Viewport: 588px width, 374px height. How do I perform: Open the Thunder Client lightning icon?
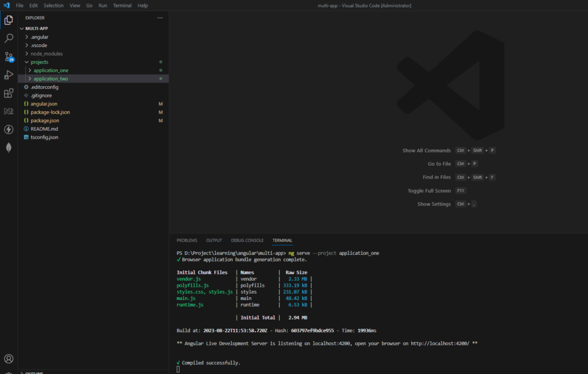[8, 130]
